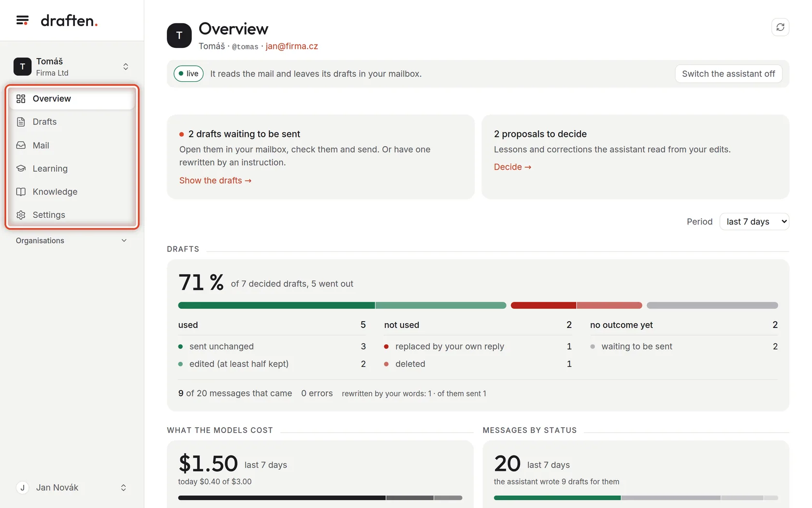The height and width of the screenshot is (508, 812).
Task: Click the Drafts document icon
Action: pos(21,122)
